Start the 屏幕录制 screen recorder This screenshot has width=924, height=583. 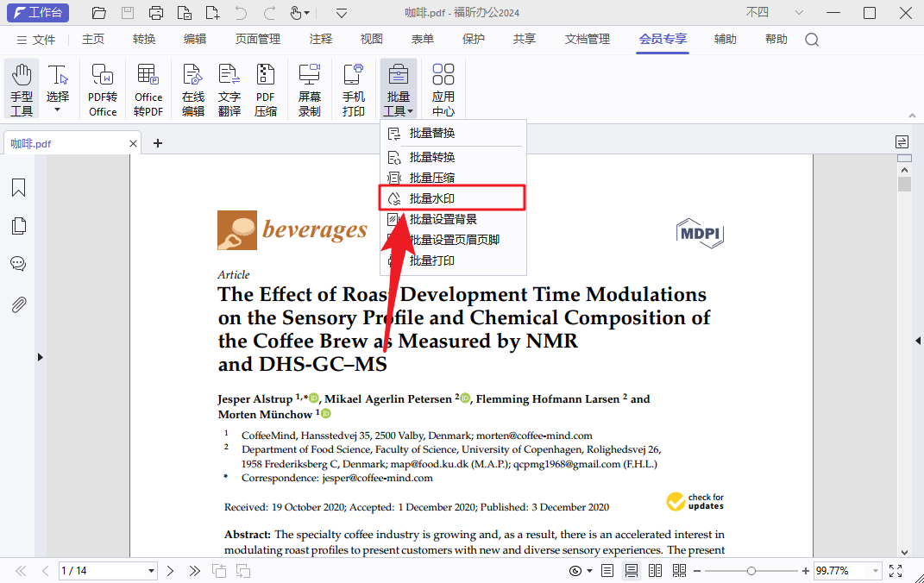point(309,89)
